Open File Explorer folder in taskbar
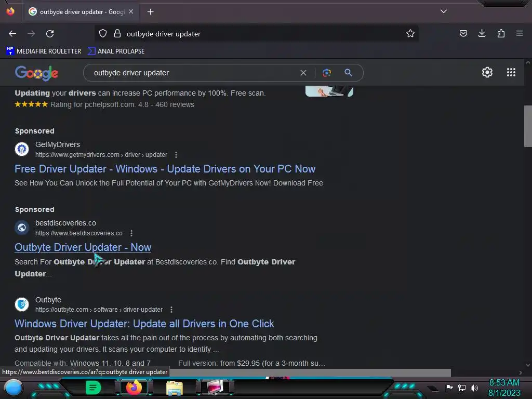Image resolution: width=532 pixels, height=399 pixels. (175, 388)
